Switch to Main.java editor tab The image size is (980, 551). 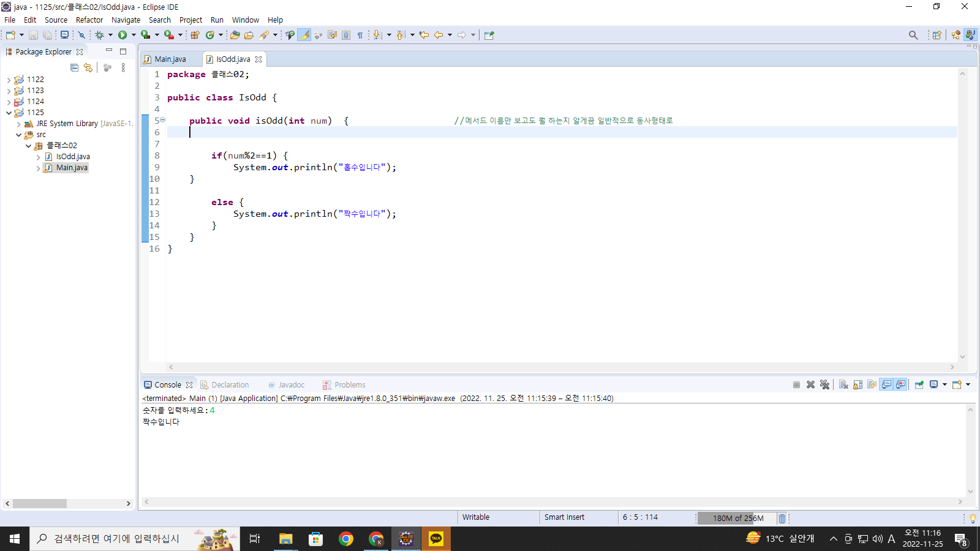pyautogui.click(x=170, y=59)
